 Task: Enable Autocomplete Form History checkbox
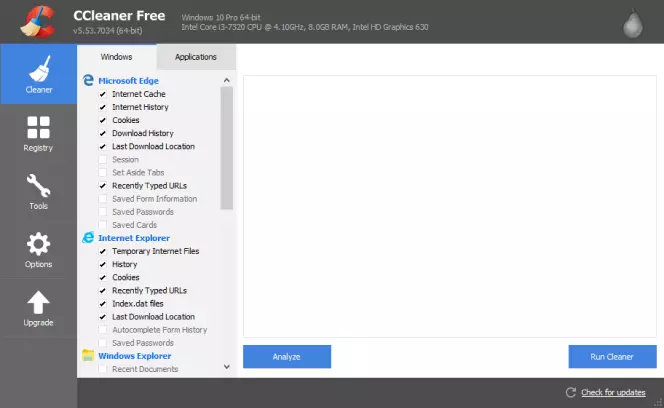(102, 330)
